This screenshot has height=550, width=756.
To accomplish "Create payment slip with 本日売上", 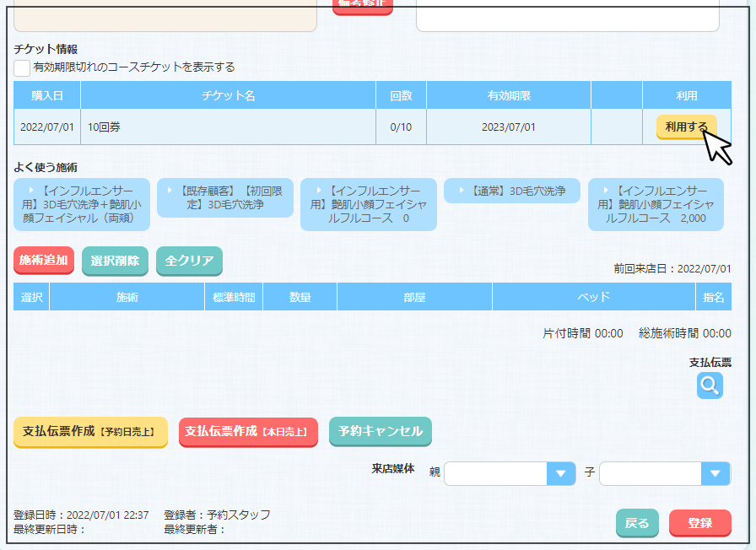I will (248, 431).
